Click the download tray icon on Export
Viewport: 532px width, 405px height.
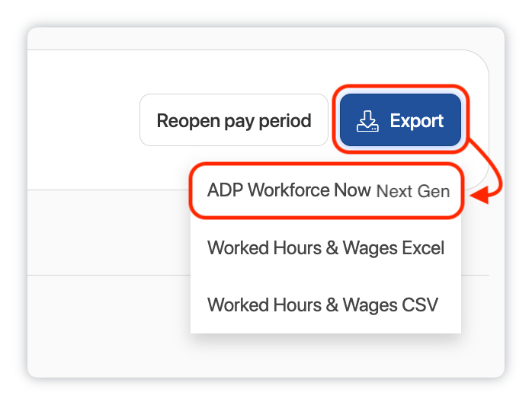point(368,120)
